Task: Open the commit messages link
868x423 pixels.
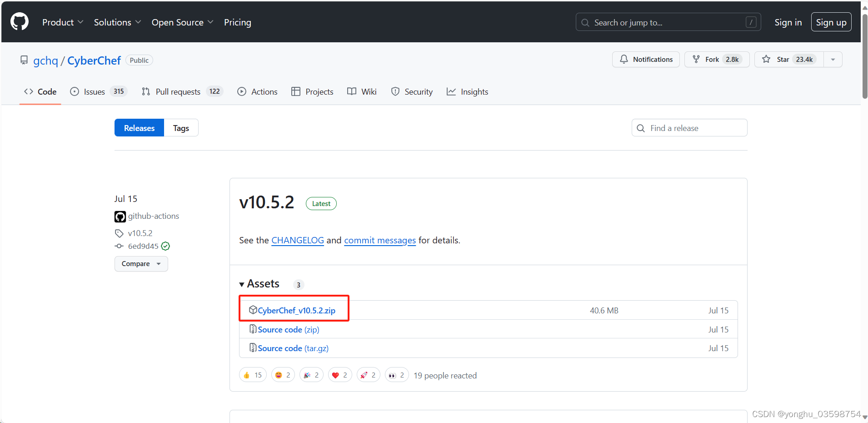Action: (x=380, y=240)
